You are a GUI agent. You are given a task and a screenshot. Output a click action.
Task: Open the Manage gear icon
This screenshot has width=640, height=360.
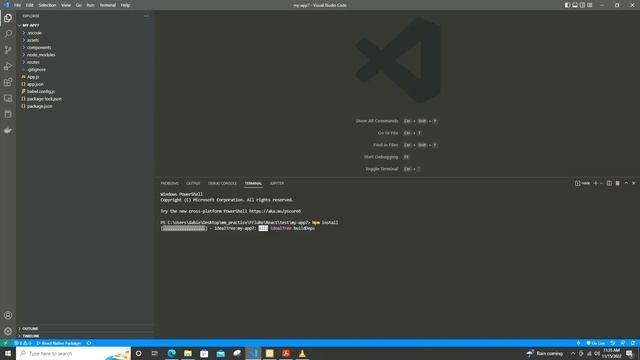tap(8, 331)
